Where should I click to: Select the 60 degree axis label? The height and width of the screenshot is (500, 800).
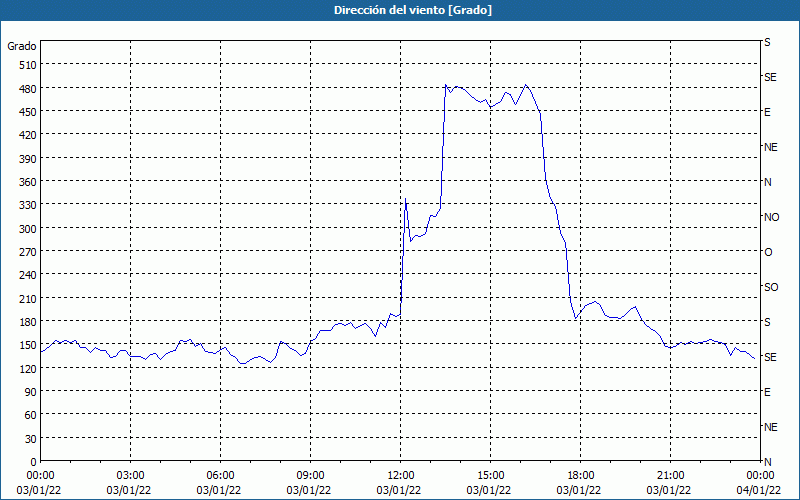click(31, 415)
